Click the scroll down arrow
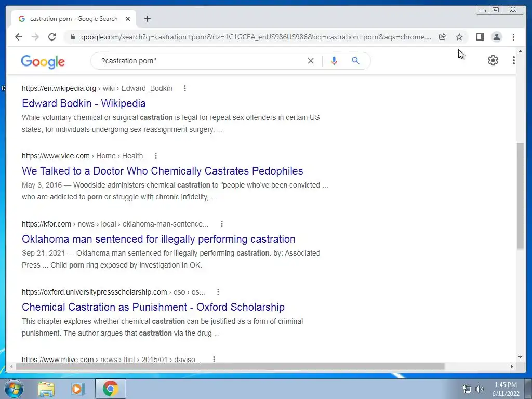The image size is (532, 399). (520, 357)
